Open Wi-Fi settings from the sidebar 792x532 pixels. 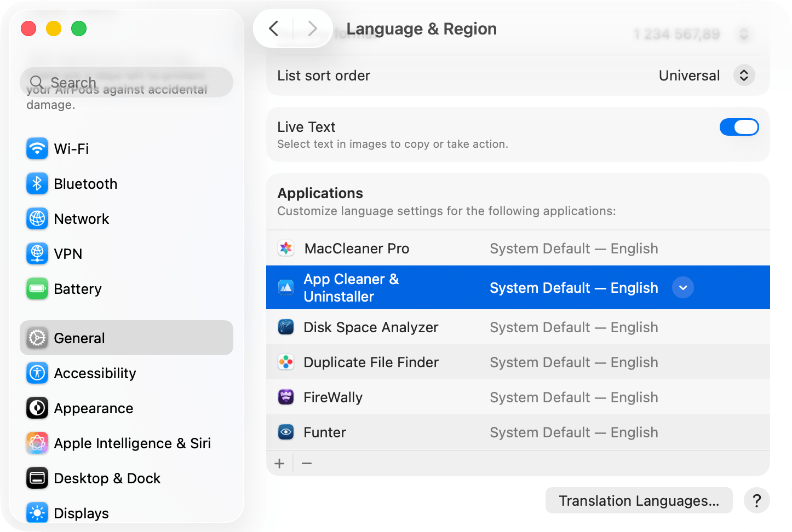point(37,148)
